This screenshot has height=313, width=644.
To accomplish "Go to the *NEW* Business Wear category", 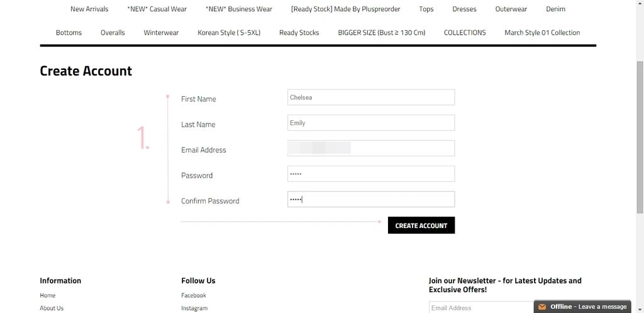I will click(x=238, y=9).
